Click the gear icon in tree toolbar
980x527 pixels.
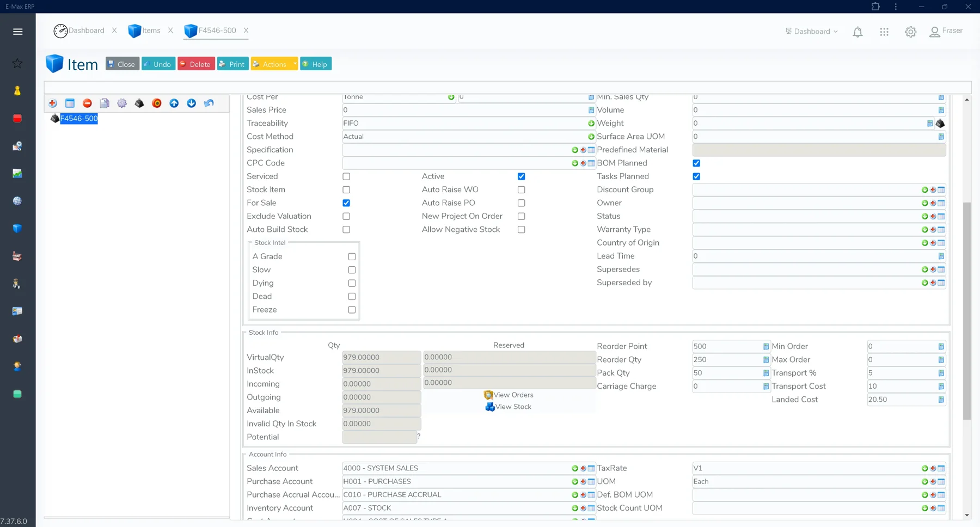[x=122, y=103]
